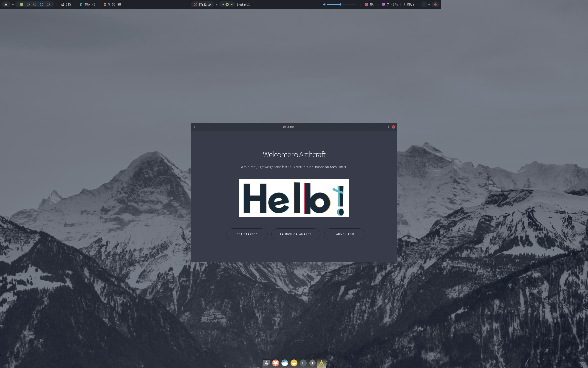Click LAUNCH ABIF button
This screenshot has width=588, height=368.
coord(345,234)
